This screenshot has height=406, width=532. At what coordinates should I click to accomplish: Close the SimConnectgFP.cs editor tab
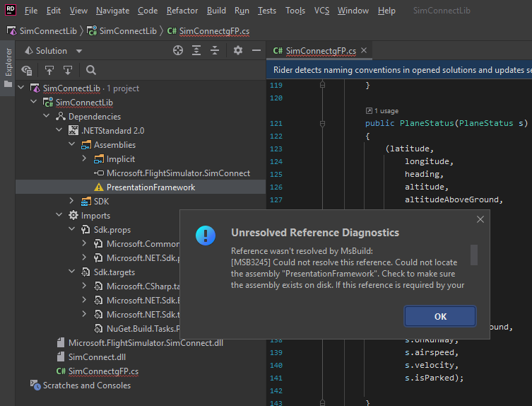point(364,51)
